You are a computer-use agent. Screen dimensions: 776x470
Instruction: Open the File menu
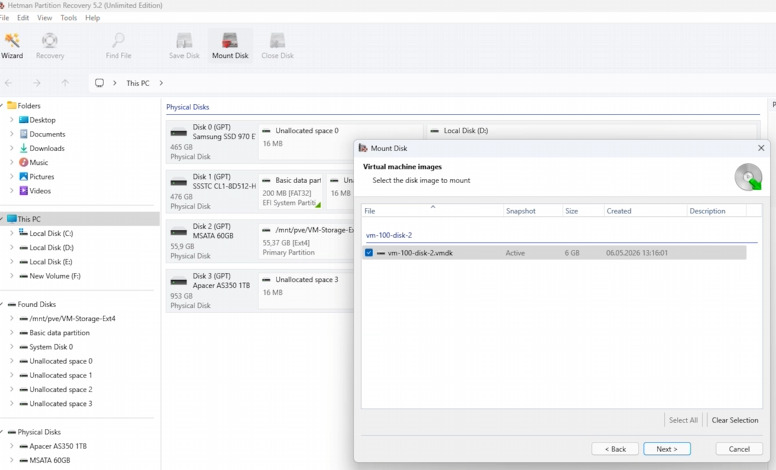(x=4, y=18)
